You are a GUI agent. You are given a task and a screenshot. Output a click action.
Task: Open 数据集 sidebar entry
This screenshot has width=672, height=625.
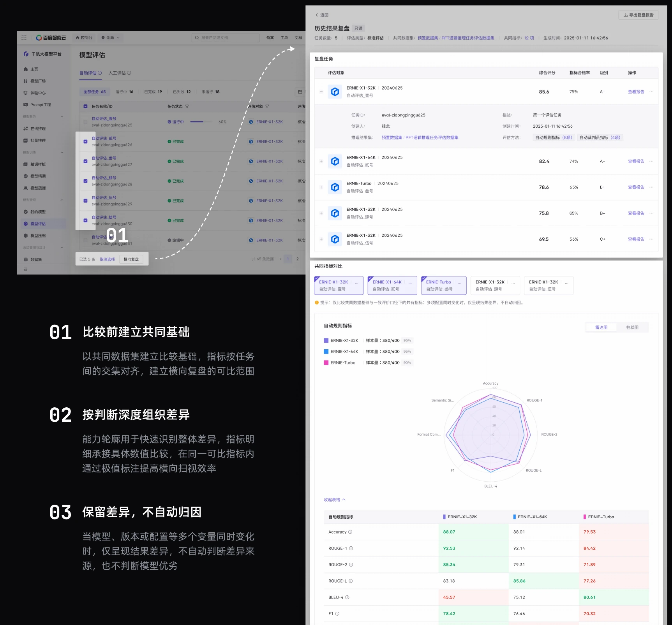[33, 259]
